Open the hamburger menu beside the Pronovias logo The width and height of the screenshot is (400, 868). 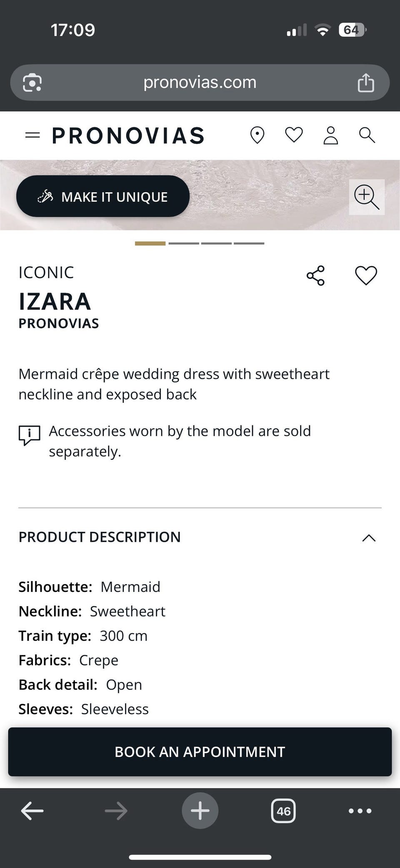[x=32, y=135]
